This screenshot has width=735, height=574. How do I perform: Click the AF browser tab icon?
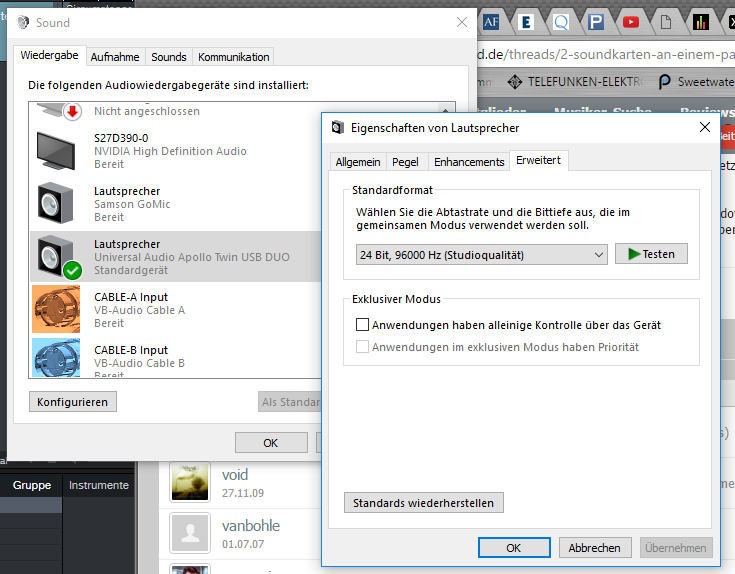click(491, 22)
